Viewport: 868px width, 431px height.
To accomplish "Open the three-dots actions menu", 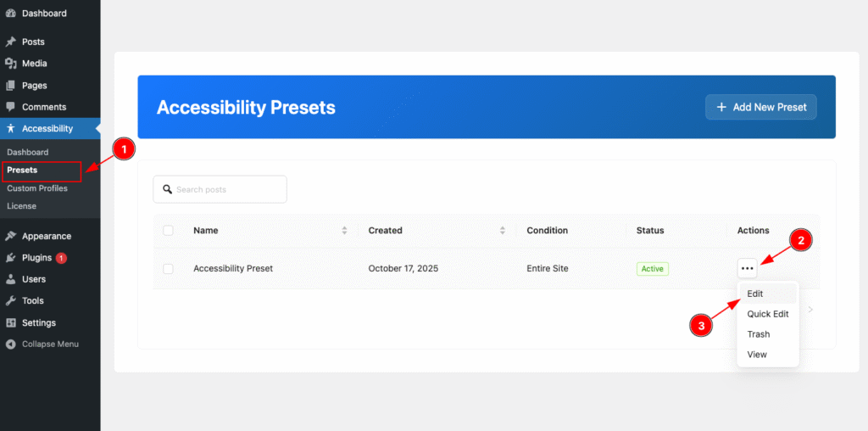I will (747, 269).
